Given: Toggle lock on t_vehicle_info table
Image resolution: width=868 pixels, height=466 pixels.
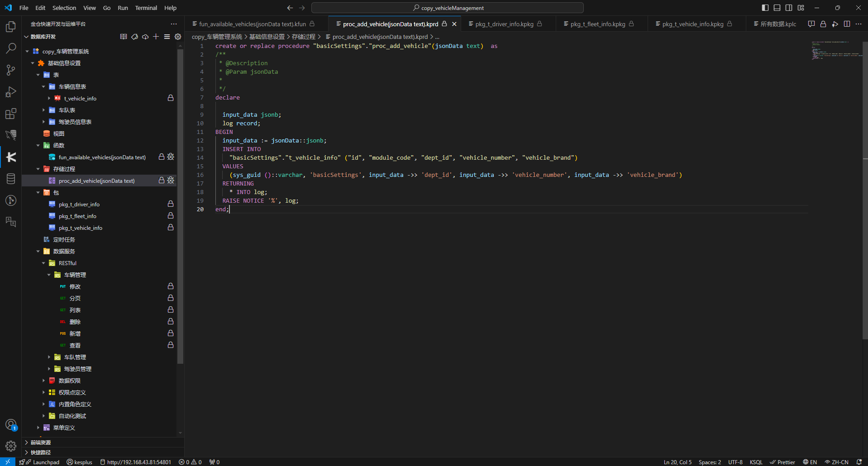Looking at the screenshot, I should (171, 98).
